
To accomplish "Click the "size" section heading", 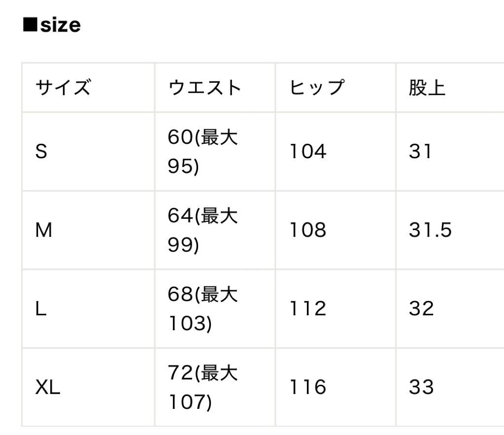I will pyautogui.click(x=52, y=25).
